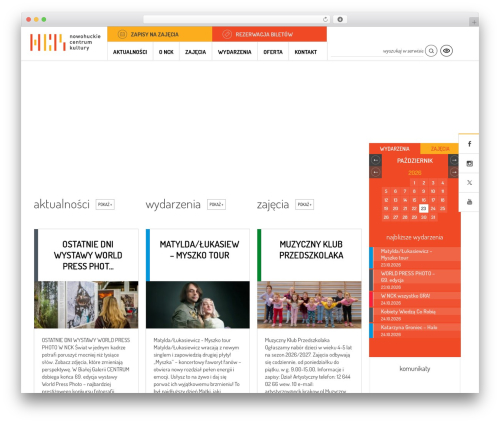500x423 pixels.
Task: Open the Kontakt menu
Action: (x=306, y=52)
